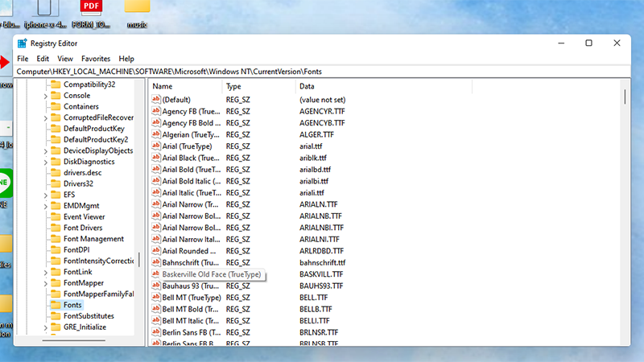The height and width of the screenshot is (362, 644).
Task: Click the icon beside Arial Black value
Action: pyautogui.click(x=155, y=158)
